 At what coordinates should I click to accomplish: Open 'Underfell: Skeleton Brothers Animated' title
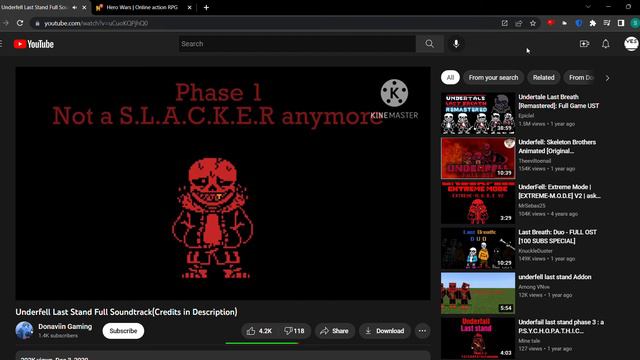(557, 147)
